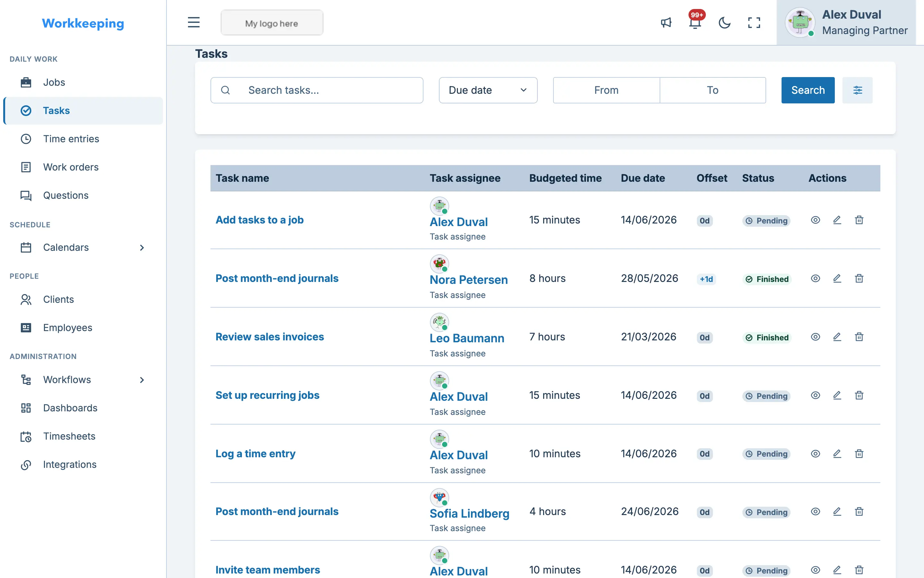The height and width of the screenshot is (578, 924).
Task: Toggle dark mode moon icon
Action: point(724,22)
